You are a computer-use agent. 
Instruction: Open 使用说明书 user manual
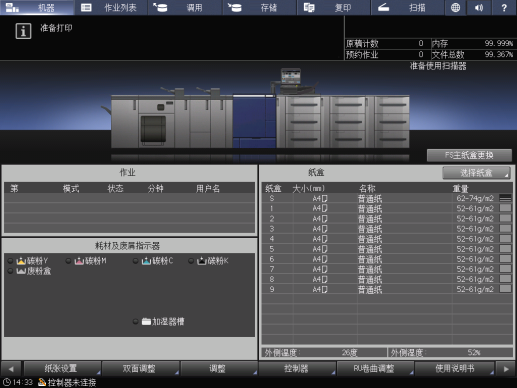pos(454,369)
